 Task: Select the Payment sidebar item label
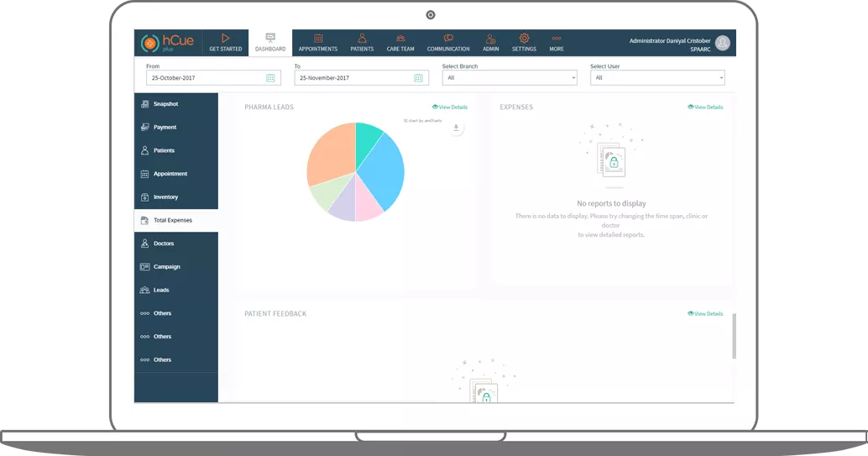(x=165, y=127)
